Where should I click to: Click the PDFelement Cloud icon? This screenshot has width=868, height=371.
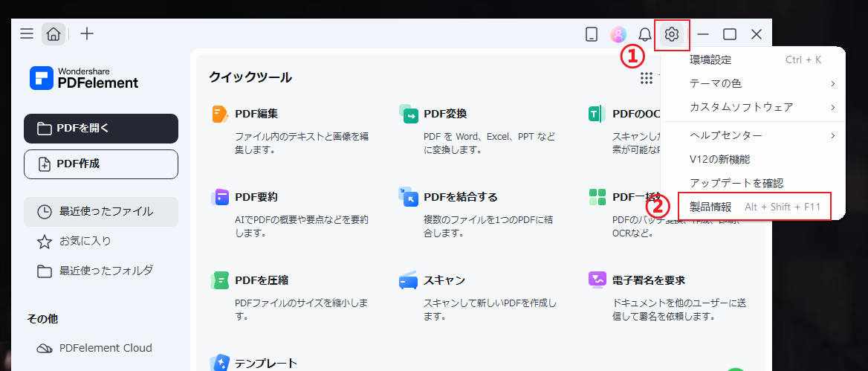tap(45, 348)
